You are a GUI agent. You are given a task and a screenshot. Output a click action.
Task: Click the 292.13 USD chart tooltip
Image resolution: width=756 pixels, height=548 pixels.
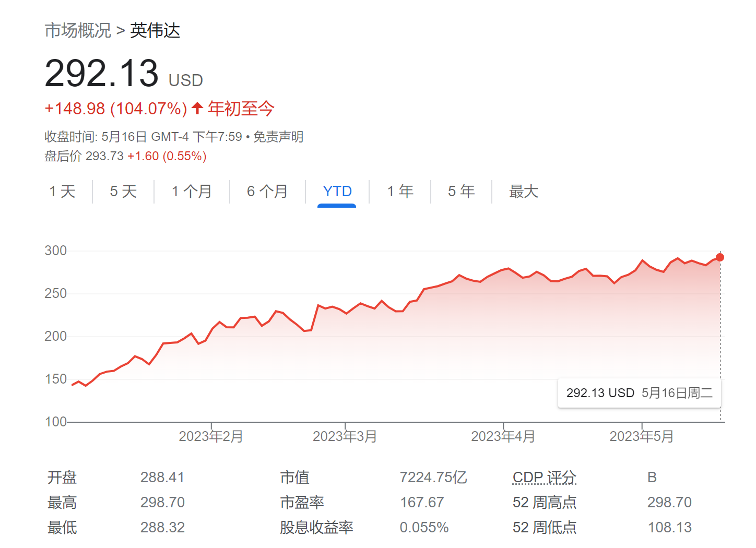640,393
